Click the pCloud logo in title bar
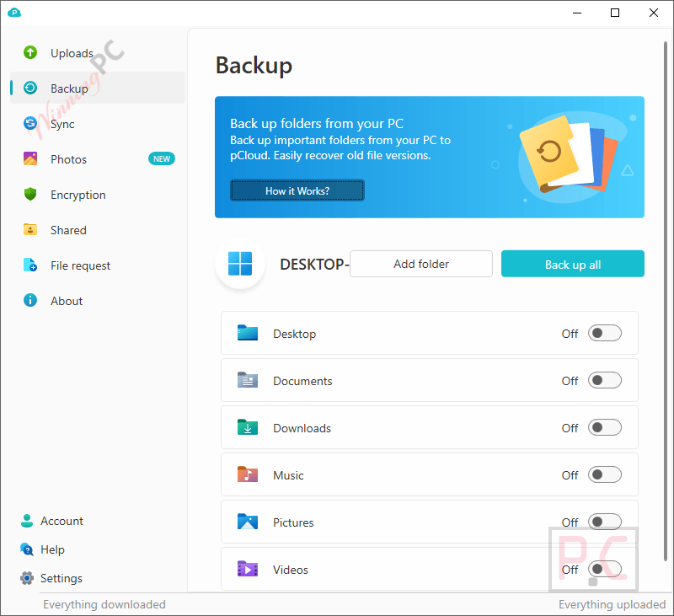Screen dimensions: 674x616 click(x=14, y=13)
